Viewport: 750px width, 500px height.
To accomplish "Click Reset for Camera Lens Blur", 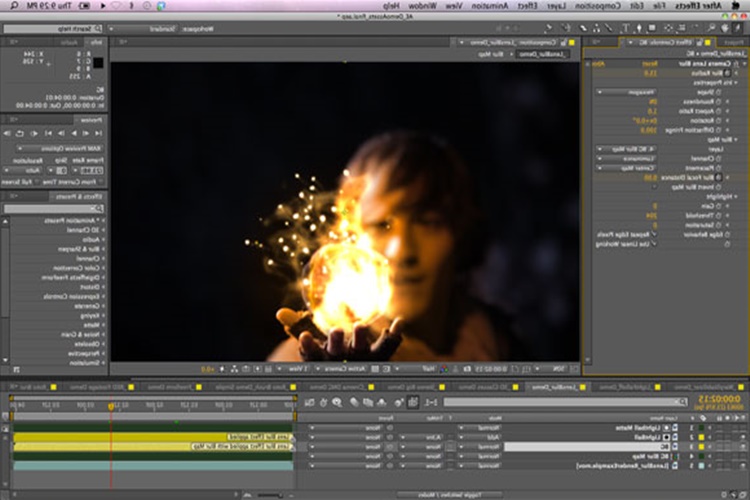I will coord(649,64).
